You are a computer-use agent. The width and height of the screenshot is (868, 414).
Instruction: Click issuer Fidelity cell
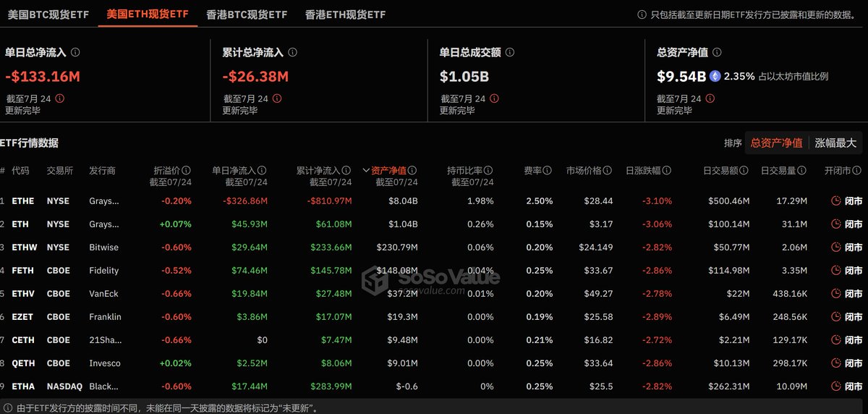click(x=104, y=270)
